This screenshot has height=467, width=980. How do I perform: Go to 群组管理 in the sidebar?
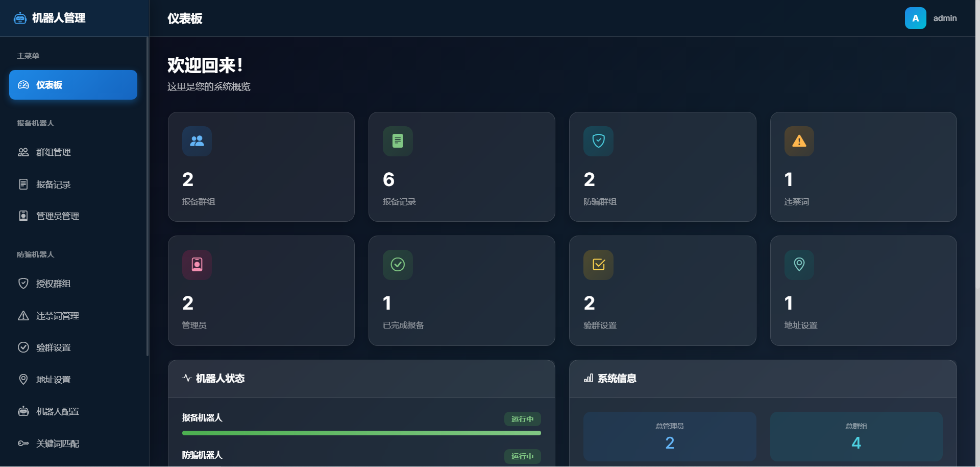(53, 152)
